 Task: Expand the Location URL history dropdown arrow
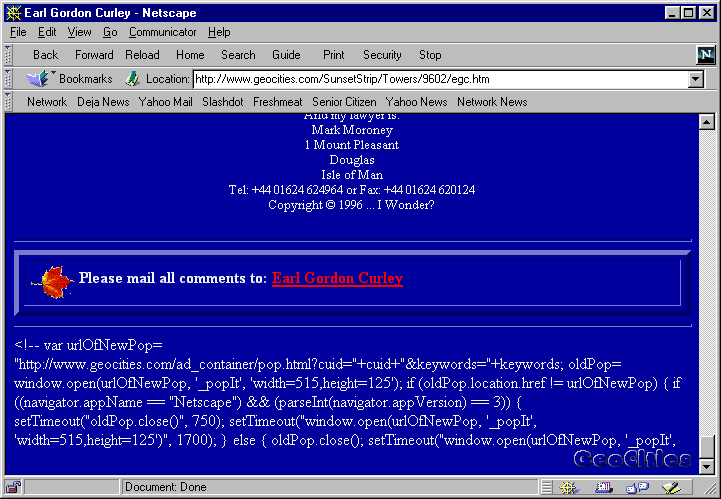coord(696,79)
